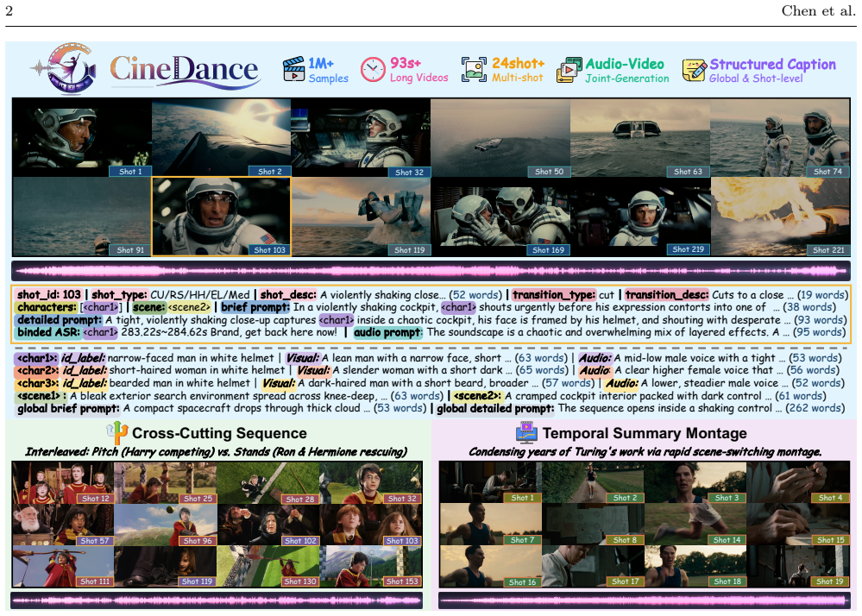Click the pink audio waveform under the Interstellar shots
This screenshot has height=616, width=862.
pos(431,270)
